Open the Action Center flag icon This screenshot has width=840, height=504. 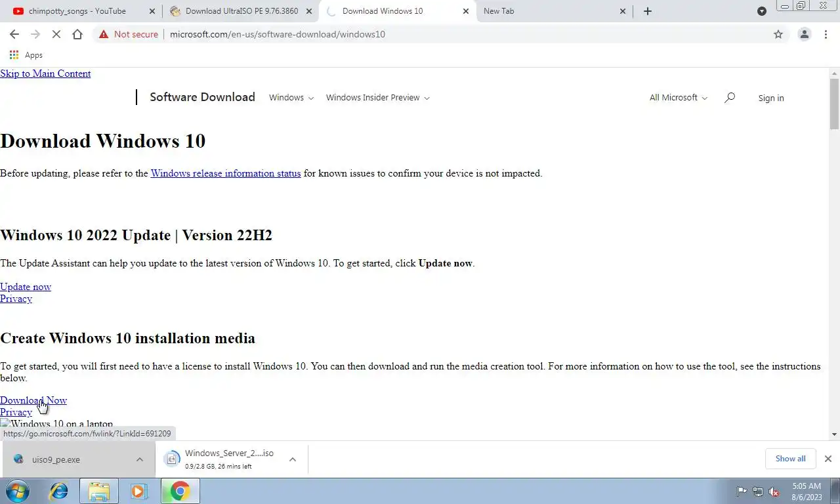742,492
